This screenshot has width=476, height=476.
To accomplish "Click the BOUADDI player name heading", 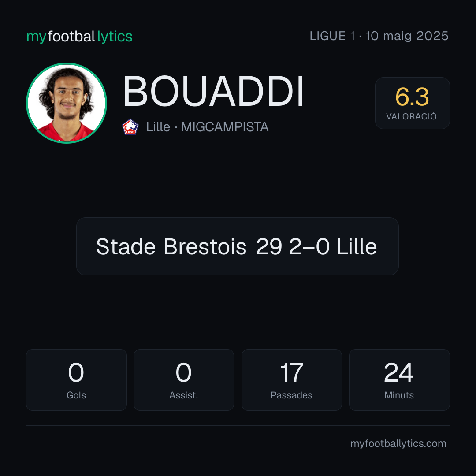I will pyautogui.click(x=213, y=91).
